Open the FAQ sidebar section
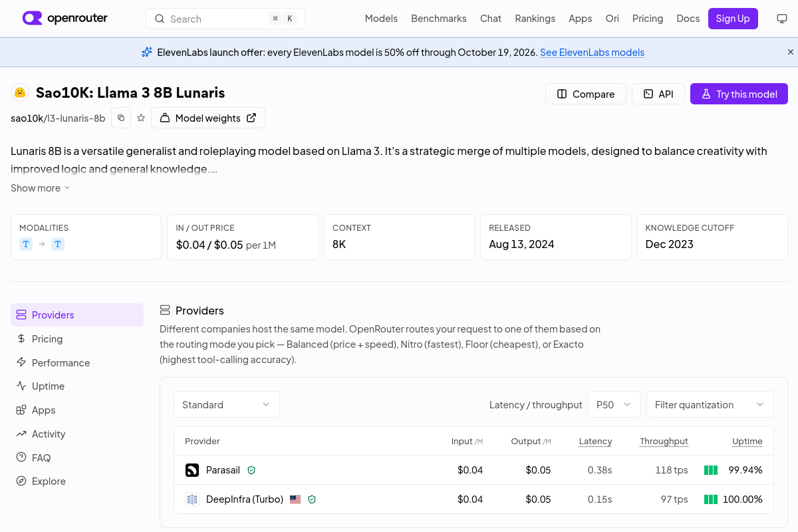Image resolution: width=798 pixels, height=532 pixels. 77,458
